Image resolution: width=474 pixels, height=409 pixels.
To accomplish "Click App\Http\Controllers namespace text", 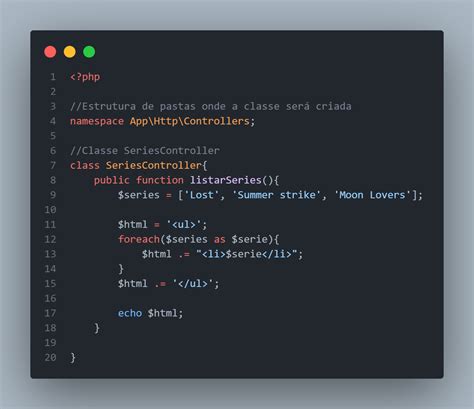I will coord(190,121).
